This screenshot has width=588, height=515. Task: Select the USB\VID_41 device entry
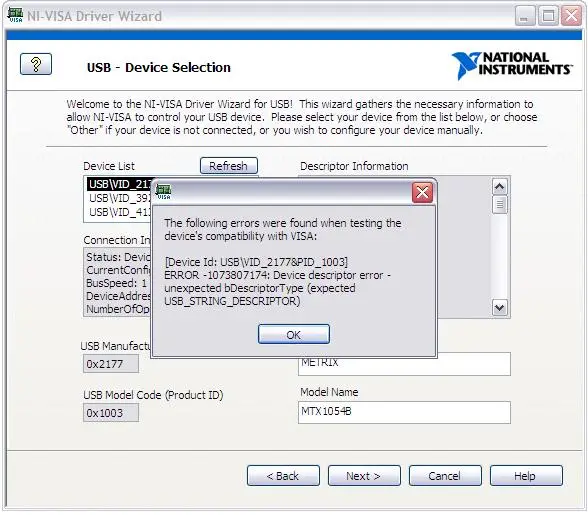(x=119, y=212)
